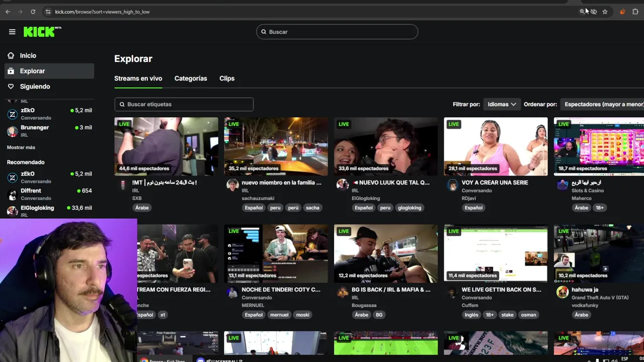Open the Cuffem stream thumbnail
This screenshot has width=644, height=362.
click(x=496, y=253)
